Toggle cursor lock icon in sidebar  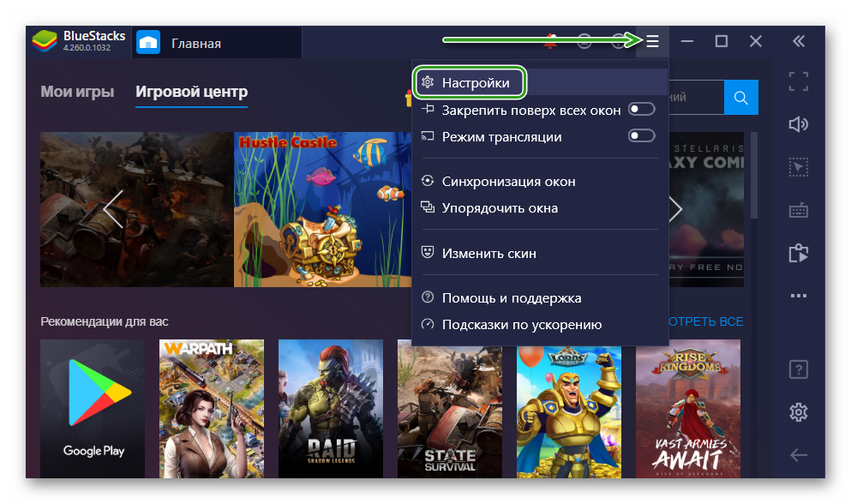pos(799,167)
